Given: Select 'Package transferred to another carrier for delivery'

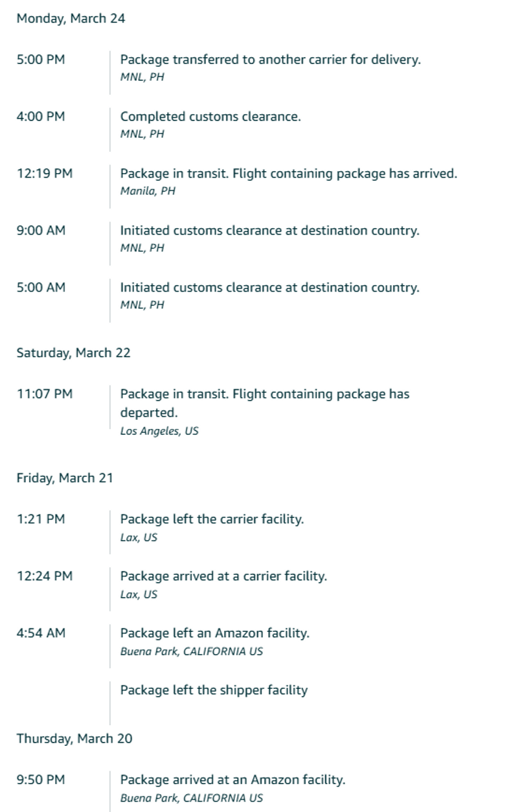Looking at the screenshot, I should click(271, 60).
